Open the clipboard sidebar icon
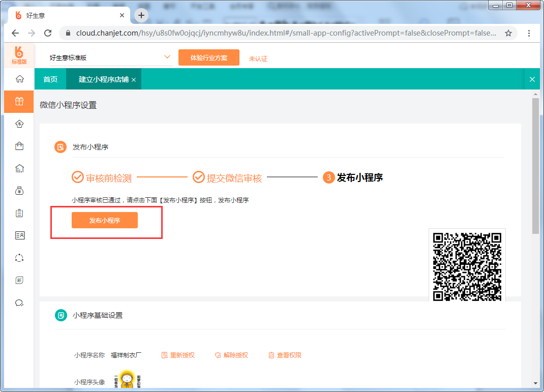 coord(19,213)
